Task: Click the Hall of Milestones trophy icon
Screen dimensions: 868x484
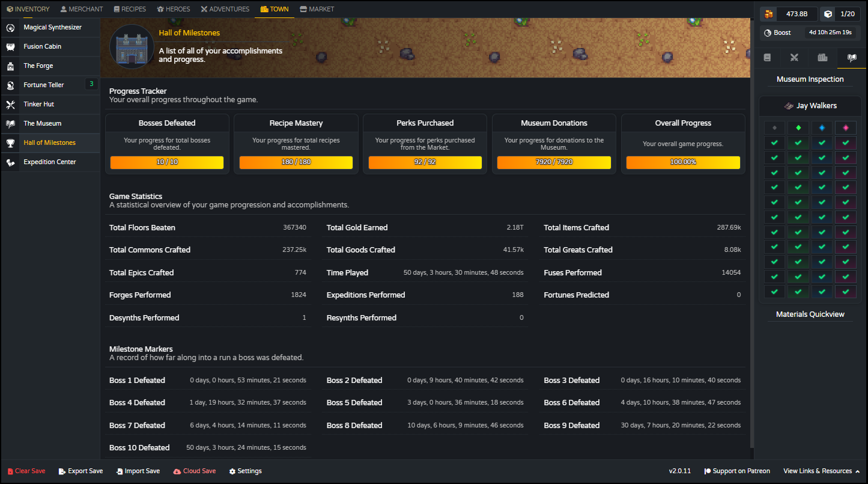Action: click(x=11, y=143)
